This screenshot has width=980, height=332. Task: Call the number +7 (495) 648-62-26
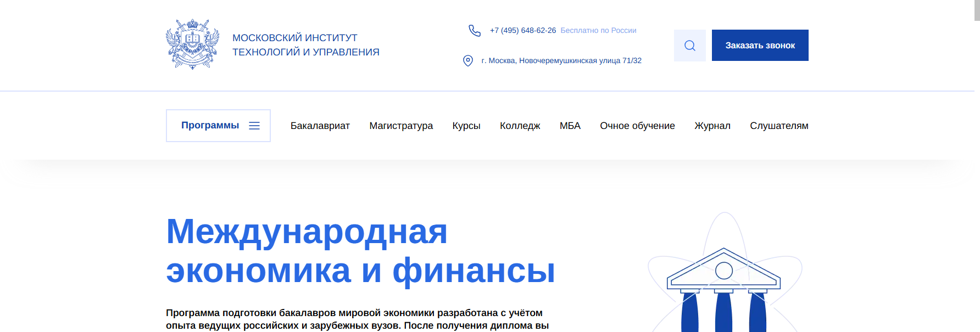click(x=523, y=31)
